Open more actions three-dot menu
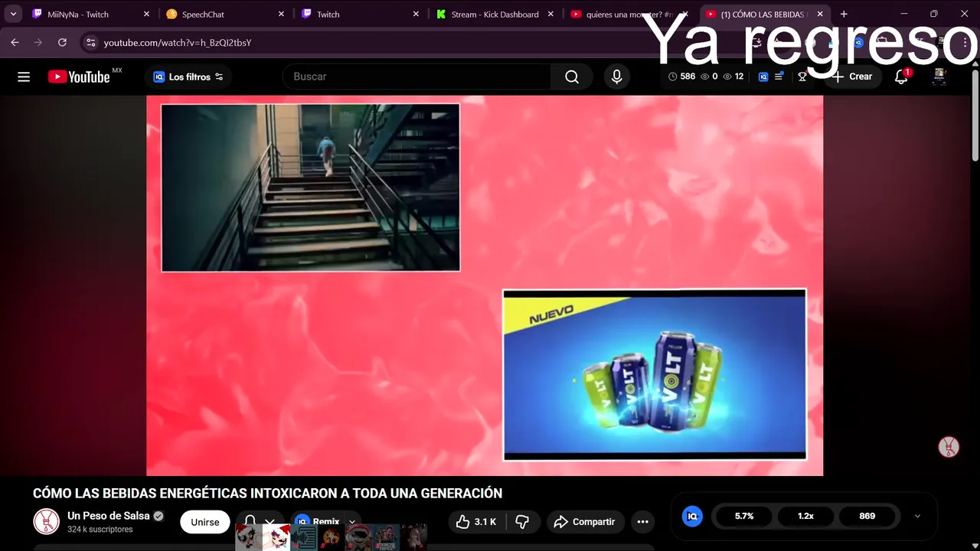This screenshot has height=551, width=980. click(x=643, y=522)
